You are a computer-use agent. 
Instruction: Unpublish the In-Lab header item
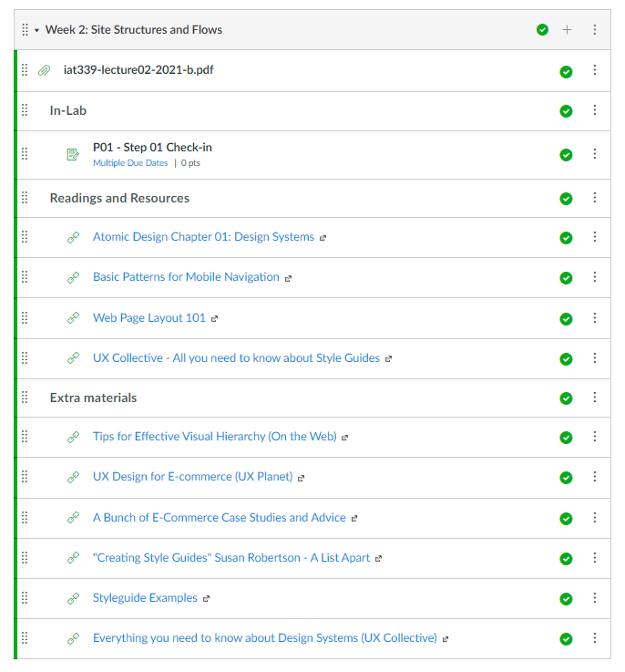tap(566, 111)
